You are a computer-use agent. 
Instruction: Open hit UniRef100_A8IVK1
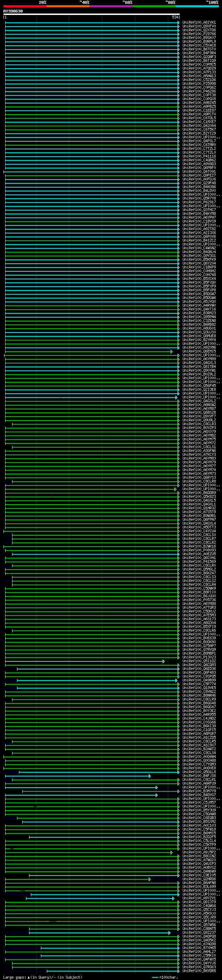coord(199,23)
